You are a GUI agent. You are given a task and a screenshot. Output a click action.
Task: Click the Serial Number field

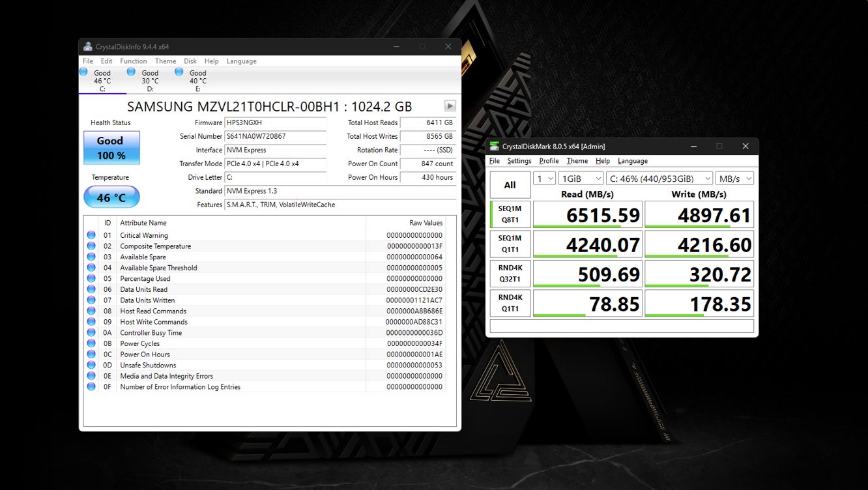click(x=276, y=136)
